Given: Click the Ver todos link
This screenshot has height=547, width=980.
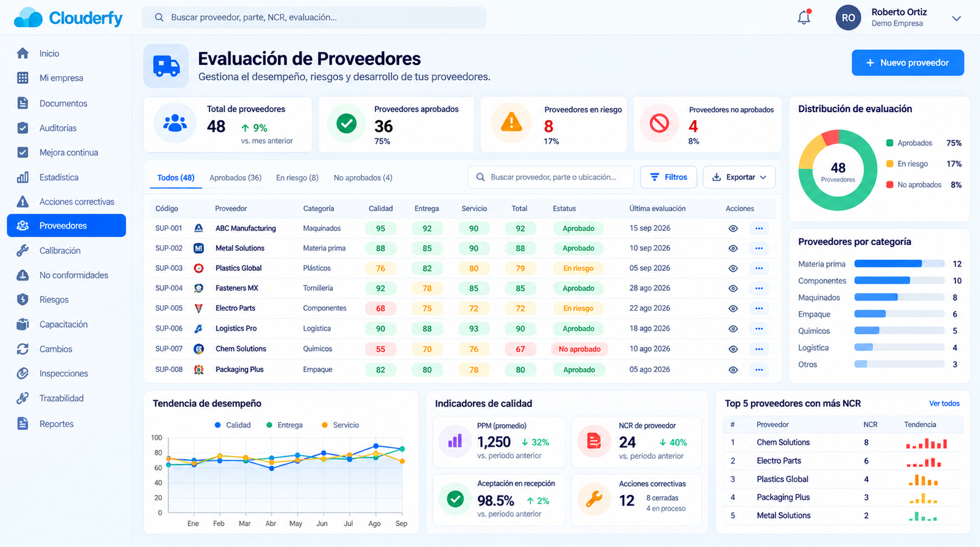Looking at the screenshot, I should point(944,404).
